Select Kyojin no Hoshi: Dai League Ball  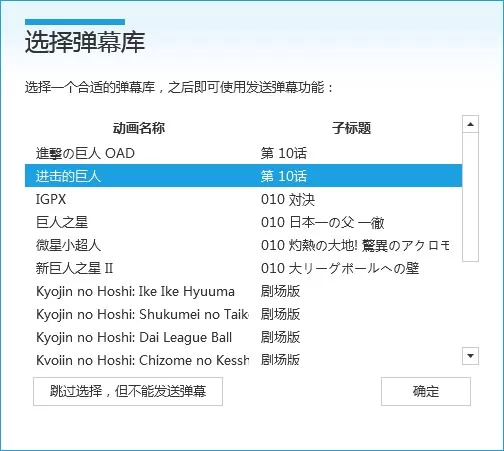[x=243, y=337]
